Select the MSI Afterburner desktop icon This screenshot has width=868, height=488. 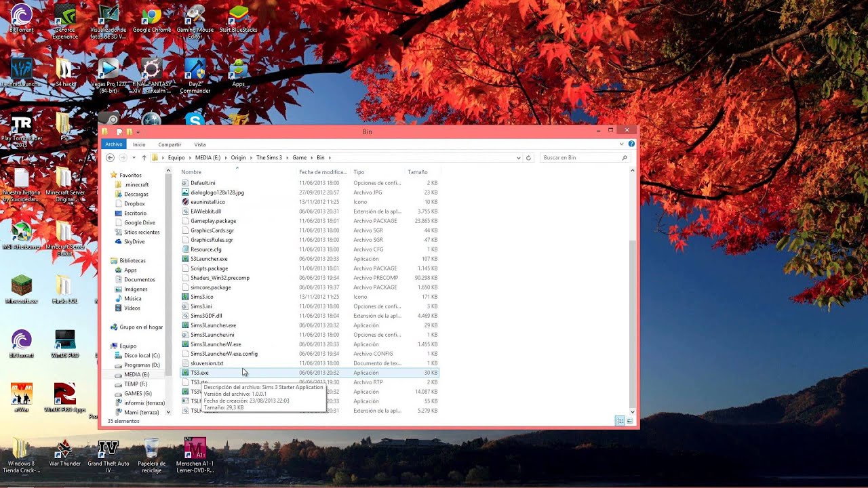click(x=22, y=237)
